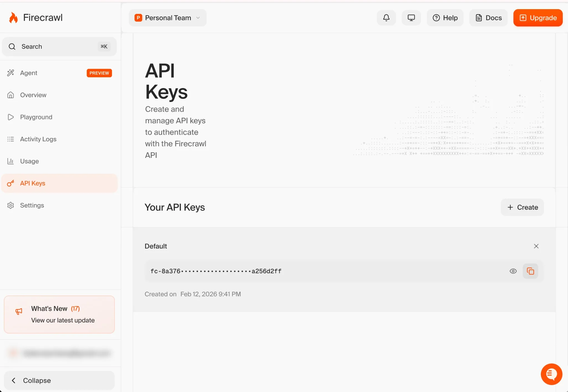The height and width of the screenshot is (392, 568).
Task: Open the chat support bubble
Action: click(551, 374)
